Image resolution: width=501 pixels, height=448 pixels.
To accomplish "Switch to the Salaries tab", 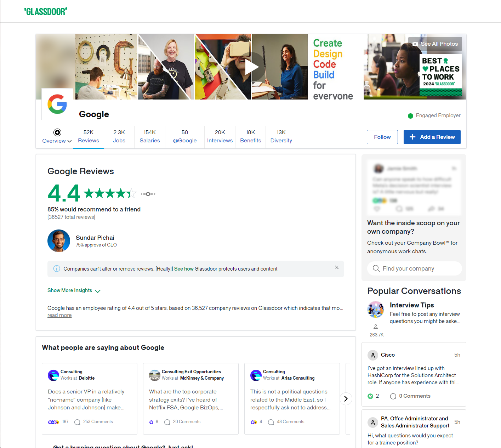I will tap(150, 136).
